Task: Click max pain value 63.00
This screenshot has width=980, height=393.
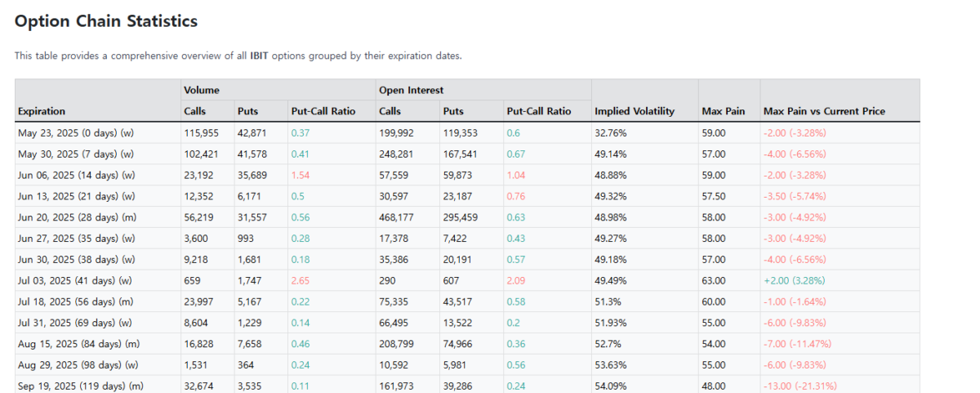Action: 714,281
